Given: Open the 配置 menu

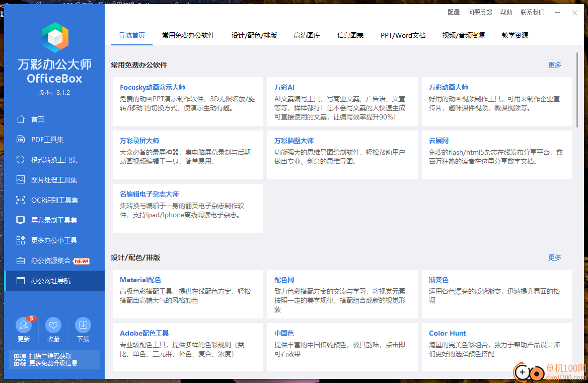Looking at the screenshot, I should tap(454, 12).
